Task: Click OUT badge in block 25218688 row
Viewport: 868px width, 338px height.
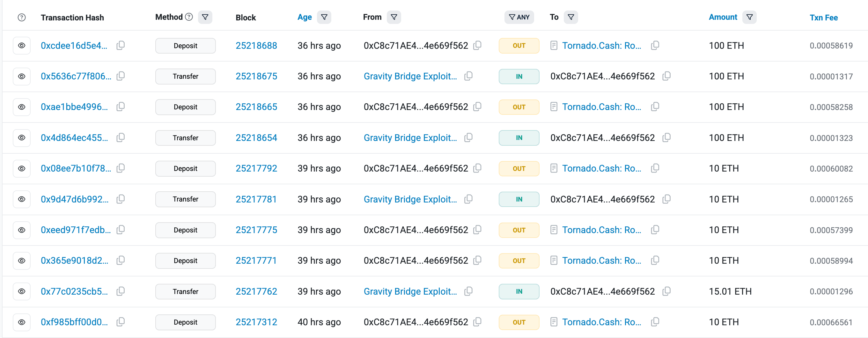Action: [519, 46]
